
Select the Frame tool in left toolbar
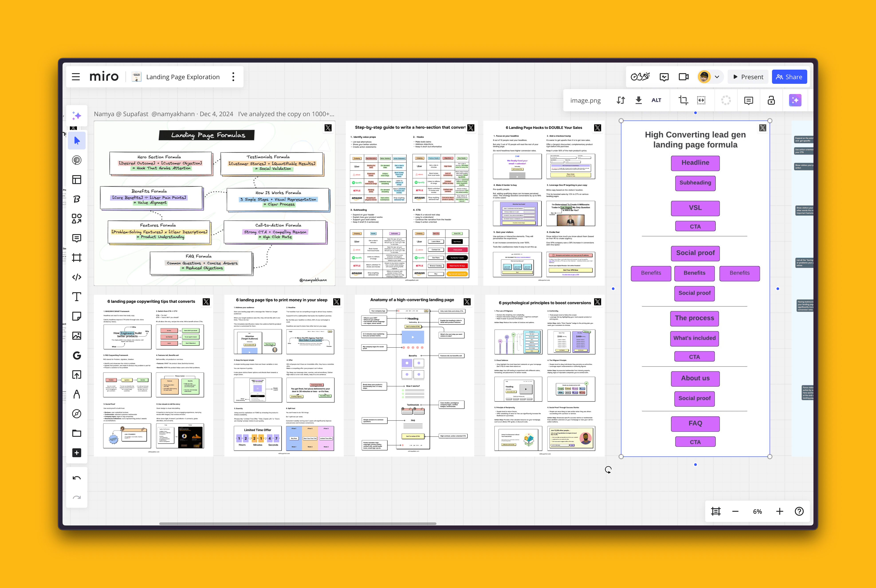pyautogui.click(x=77, y=258)
